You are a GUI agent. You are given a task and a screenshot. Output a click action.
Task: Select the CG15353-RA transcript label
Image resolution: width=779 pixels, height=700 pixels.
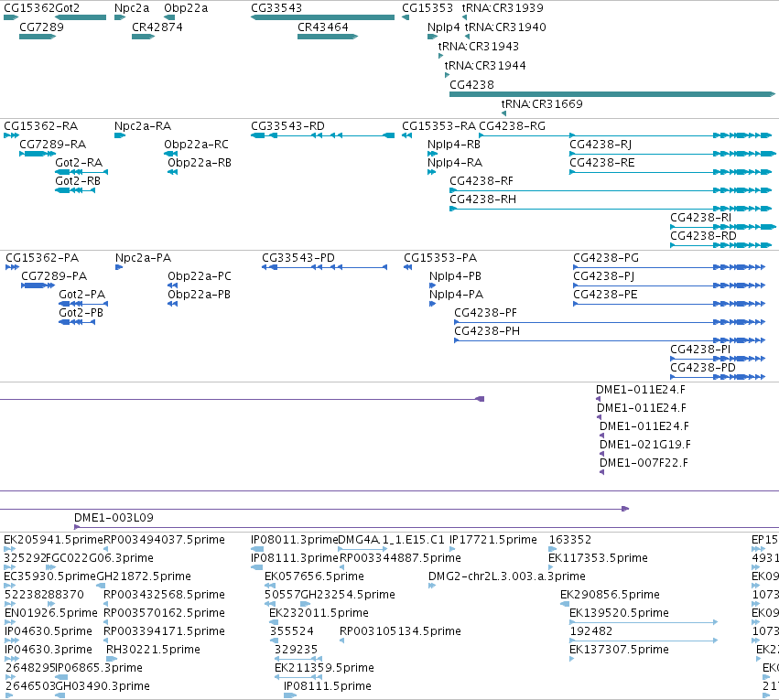[x=438, y=126]
